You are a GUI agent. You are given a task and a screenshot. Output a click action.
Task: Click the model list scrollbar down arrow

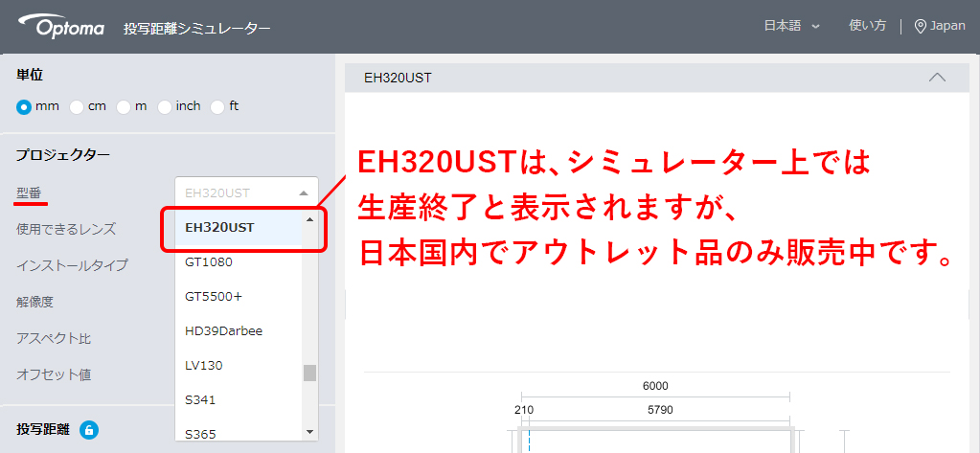tap(309, 432)
